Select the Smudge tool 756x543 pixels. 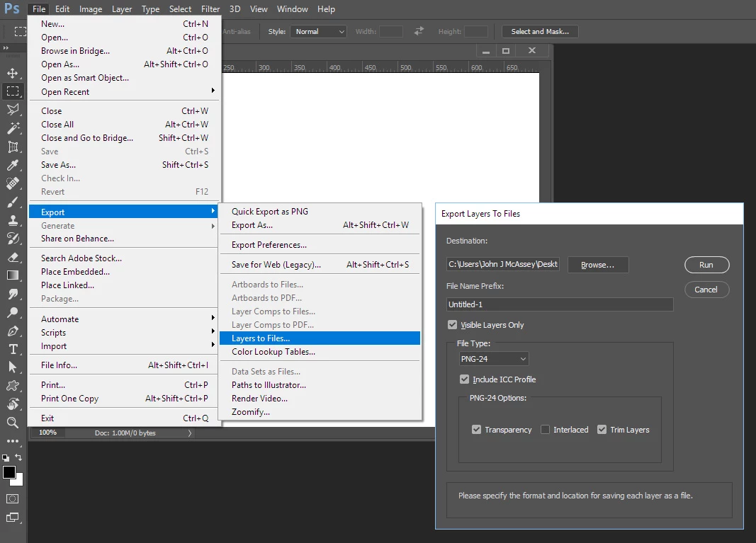pyautogui.click(x=13, y=294)
